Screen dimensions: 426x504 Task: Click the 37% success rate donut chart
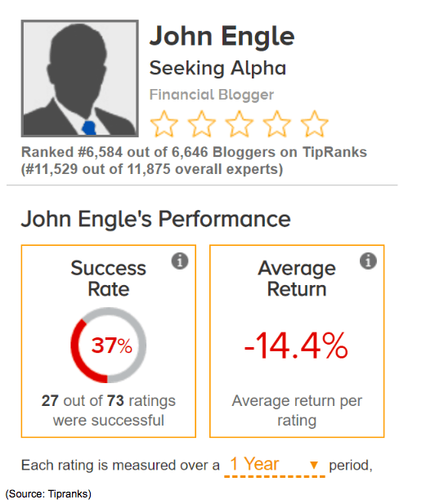pyautogui.click(x=109, y=346)
